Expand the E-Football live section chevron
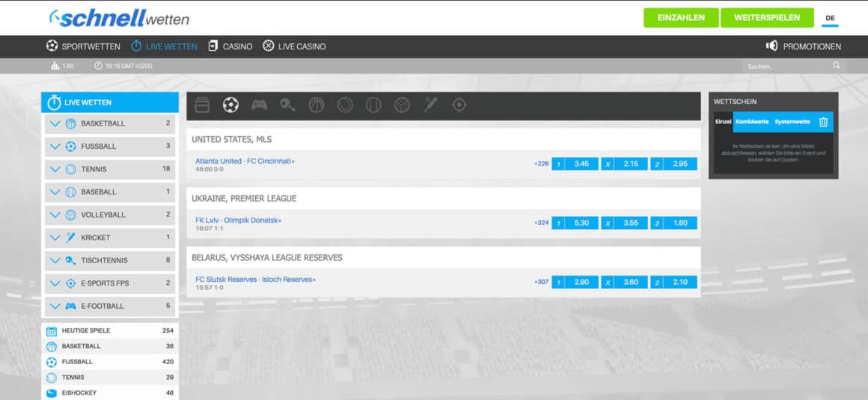 click(x=55, y=306)
